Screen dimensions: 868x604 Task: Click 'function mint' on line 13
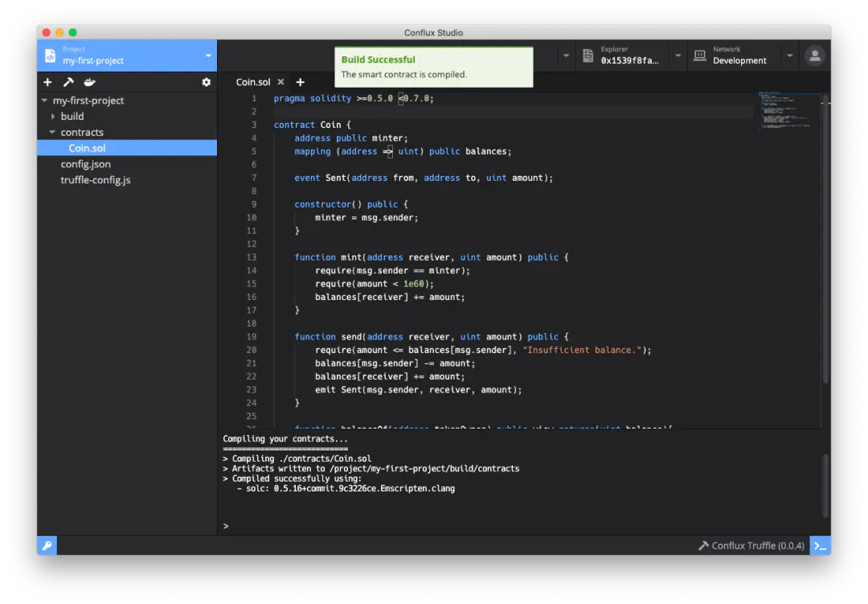(x=328, y=257)
